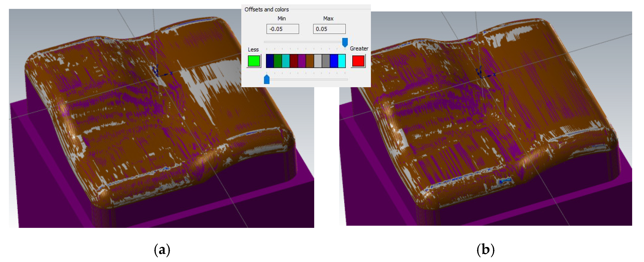Click the lower range slider handle
This screenshot has width=644, height=262.
[267, 79]
